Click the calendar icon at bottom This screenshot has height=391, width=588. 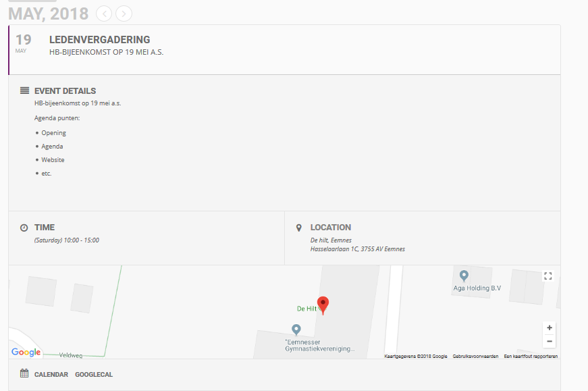click(x=24, y=373)
